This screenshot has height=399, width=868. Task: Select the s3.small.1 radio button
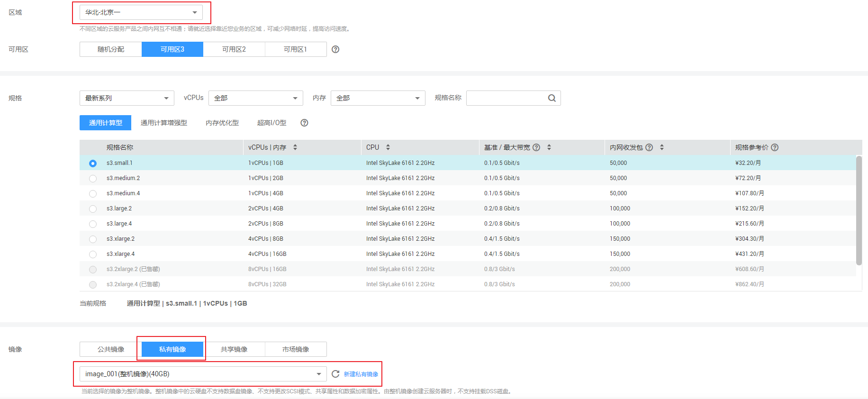point(93,163)
